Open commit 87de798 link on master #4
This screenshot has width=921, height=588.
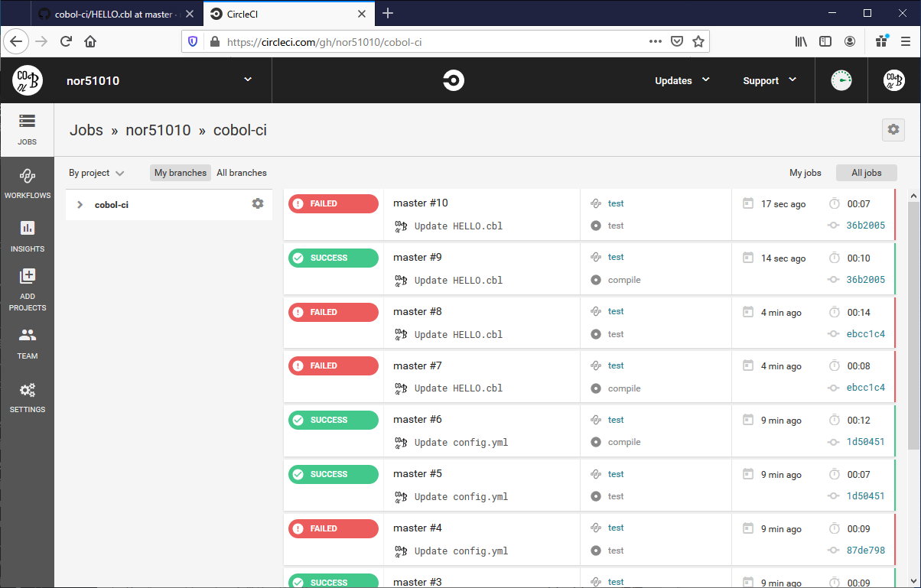tap(866, 551)
